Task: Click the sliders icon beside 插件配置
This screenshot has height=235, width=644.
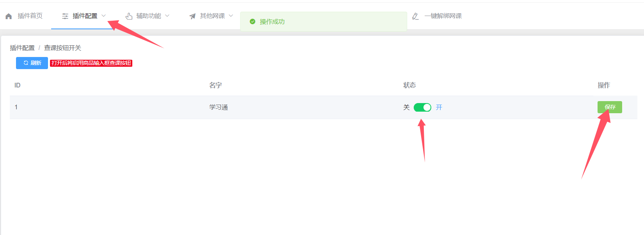Action: pos(65,16)
